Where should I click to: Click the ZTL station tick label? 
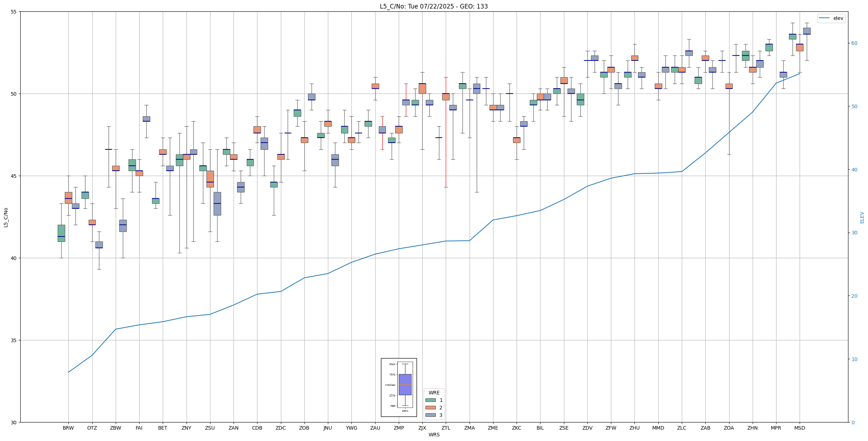point(446,428)
